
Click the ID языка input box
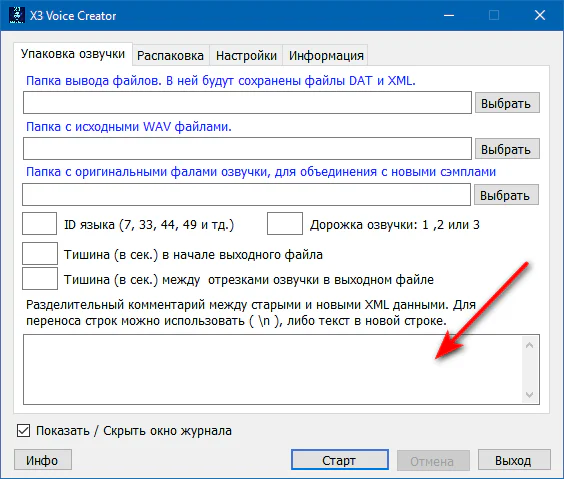(x=40, y=223)
